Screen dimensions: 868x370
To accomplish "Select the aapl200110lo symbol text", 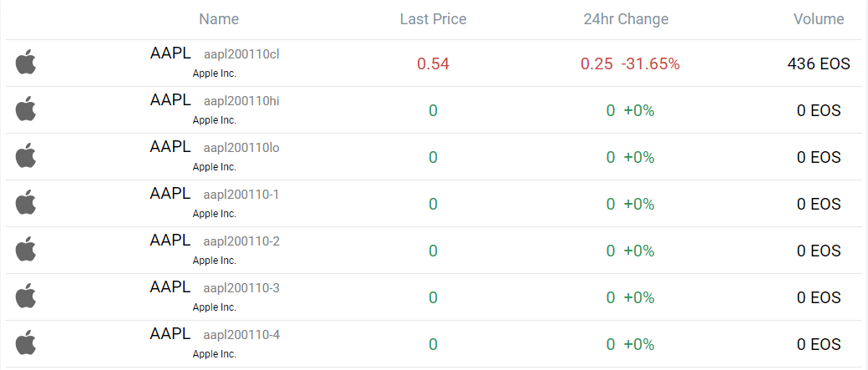I will [241, 148].
